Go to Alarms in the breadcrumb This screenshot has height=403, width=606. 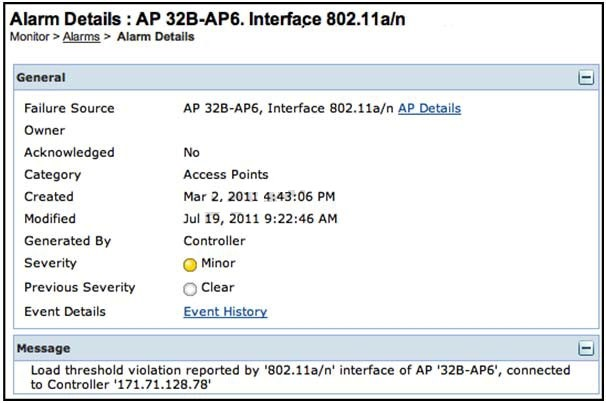(81, 37)
